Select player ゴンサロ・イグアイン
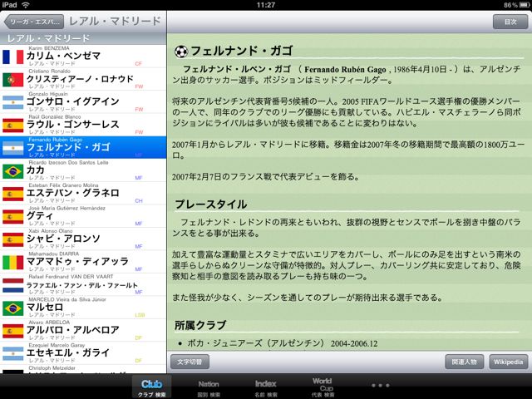 coord(73,101)
